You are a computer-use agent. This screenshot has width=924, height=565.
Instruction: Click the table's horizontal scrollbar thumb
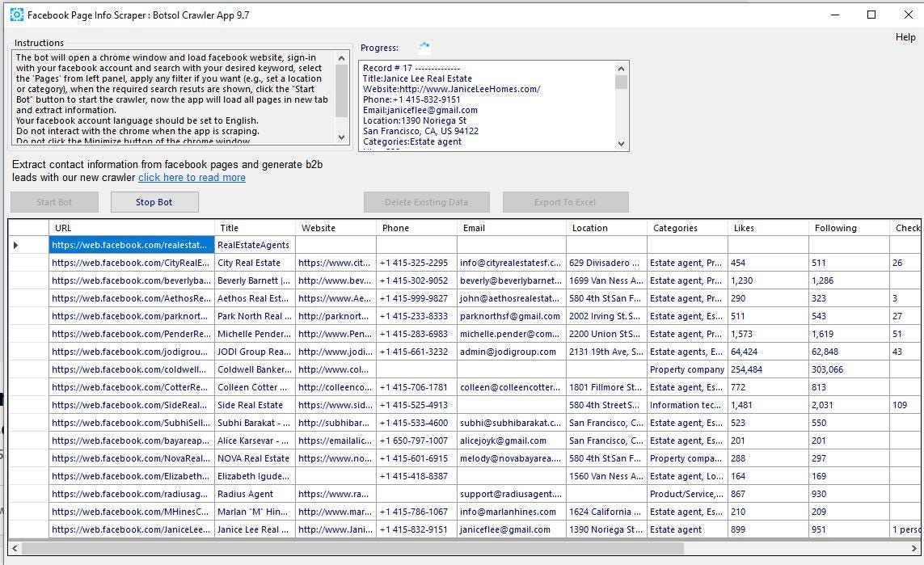[x=353, y=548]
